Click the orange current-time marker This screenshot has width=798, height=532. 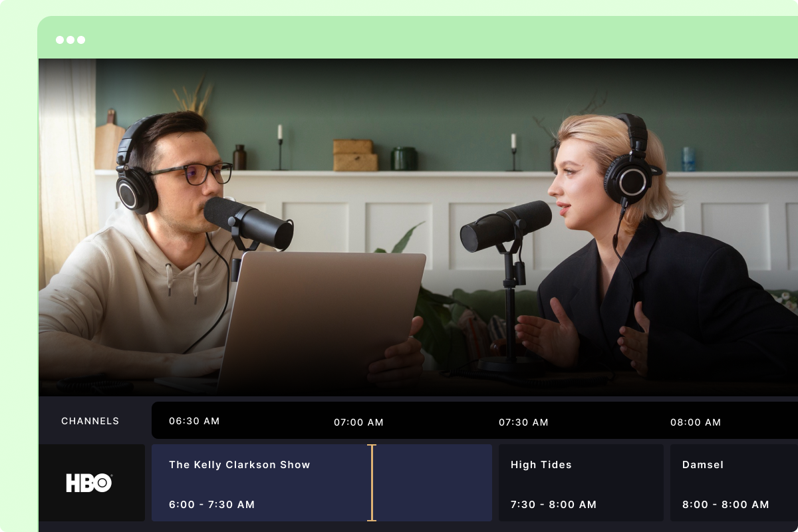(x=371, y=481)
